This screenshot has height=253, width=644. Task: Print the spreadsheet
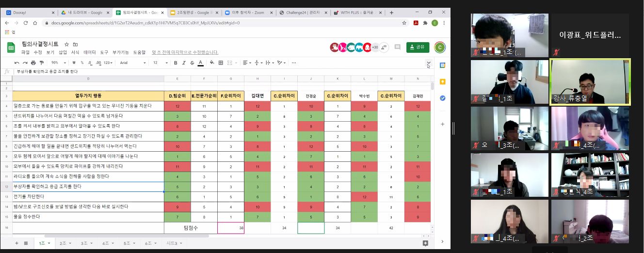33,63
